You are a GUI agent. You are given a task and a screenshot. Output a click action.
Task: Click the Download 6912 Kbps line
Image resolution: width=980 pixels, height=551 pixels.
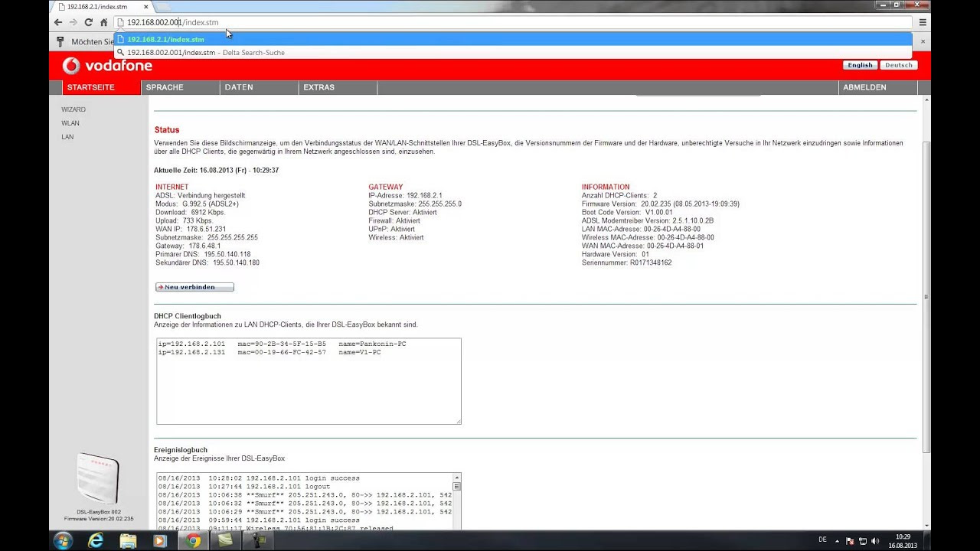pos(190,212)
